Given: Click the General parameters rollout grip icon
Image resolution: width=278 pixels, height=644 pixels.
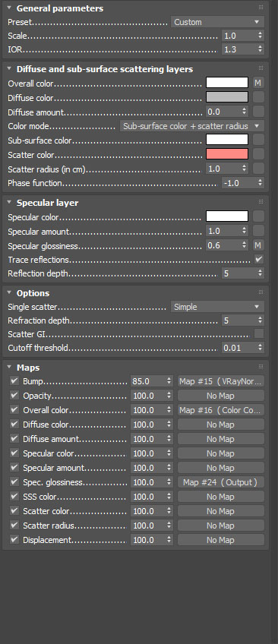Looking at the screenshot, I should (x=261, y=8).
